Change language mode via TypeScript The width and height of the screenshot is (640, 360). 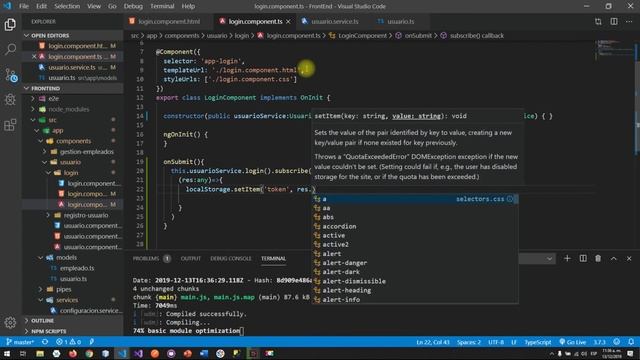[x=538, y=342]
